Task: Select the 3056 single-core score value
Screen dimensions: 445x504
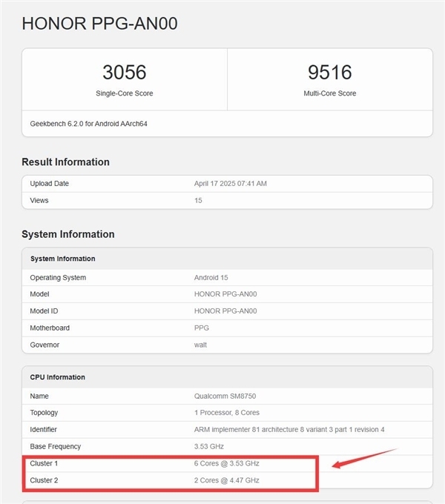Action: [125, 73]
